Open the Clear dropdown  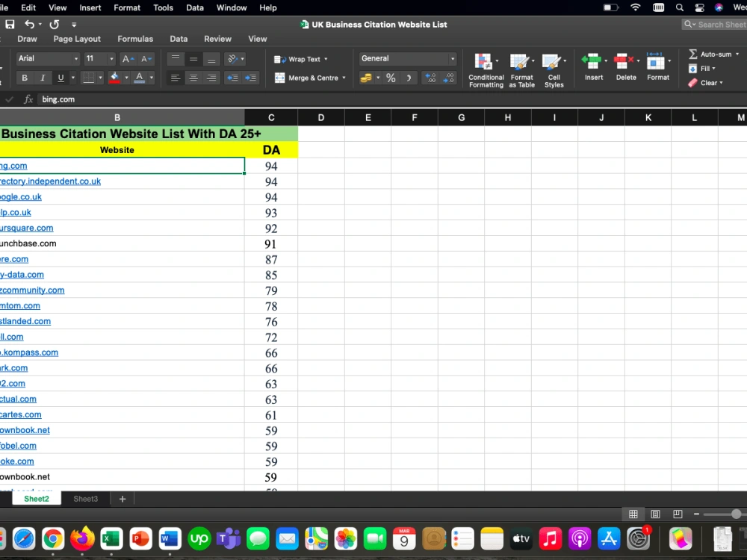(x=706, y=83)
